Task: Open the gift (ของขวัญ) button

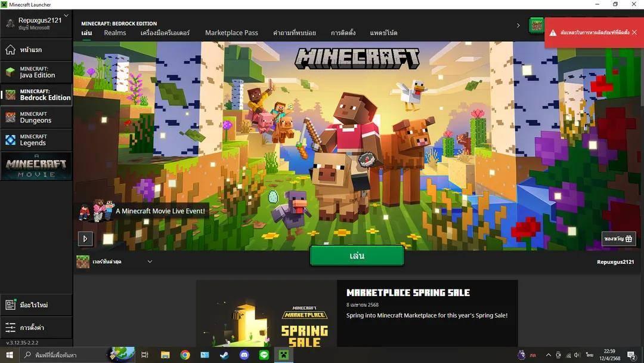Action: [618, 239]
